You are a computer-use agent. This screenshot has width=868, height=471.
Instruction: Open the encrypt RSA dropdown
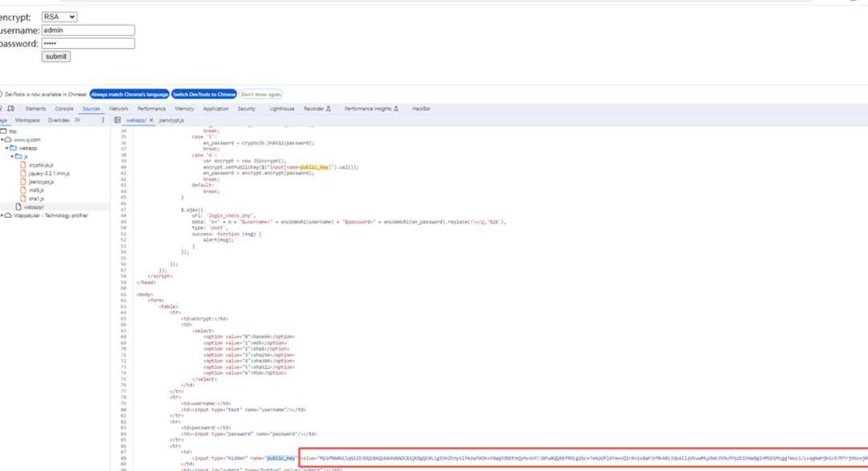59,17
